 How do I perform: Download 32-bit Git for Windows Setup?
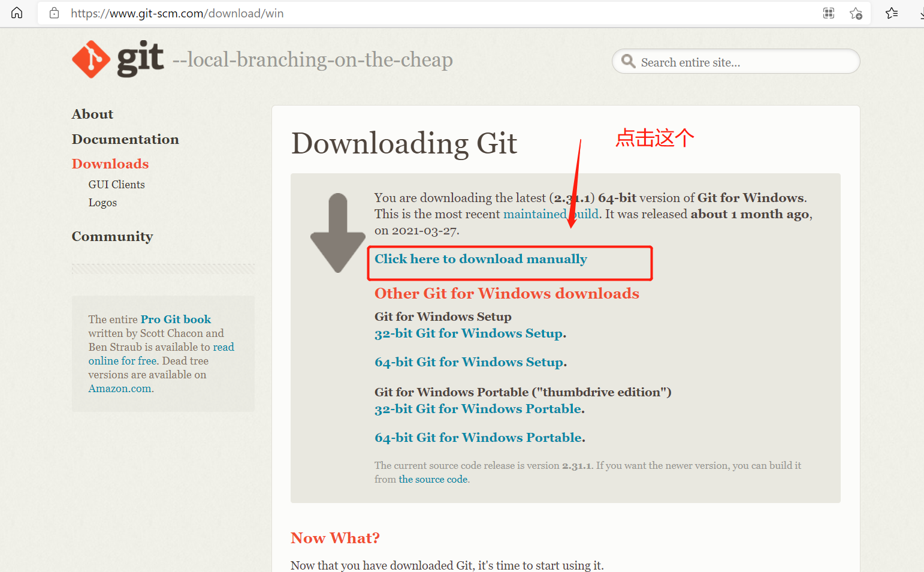coord(469,333)
